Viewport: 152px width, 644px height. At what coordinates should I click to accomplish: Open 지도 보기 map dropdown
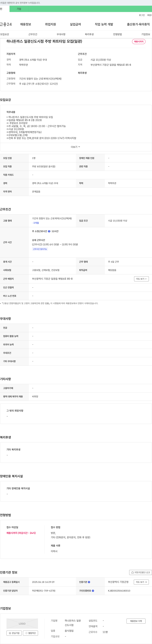[141, 279]
